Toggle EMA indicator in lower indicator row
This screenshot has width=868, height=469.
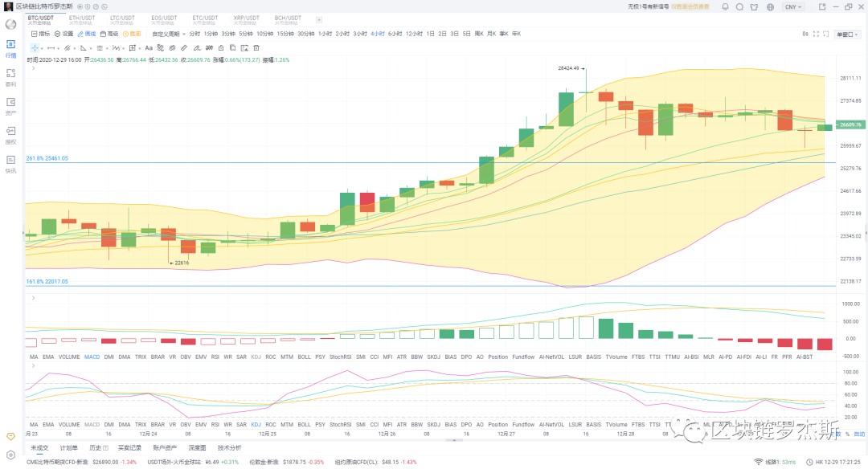click(48, 425)
